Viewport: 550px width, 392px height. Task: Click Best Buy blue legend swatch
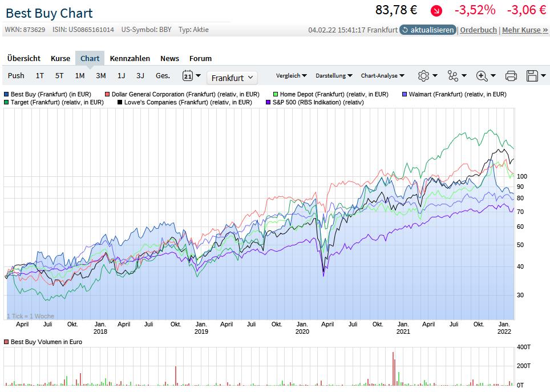coord(6,94)
